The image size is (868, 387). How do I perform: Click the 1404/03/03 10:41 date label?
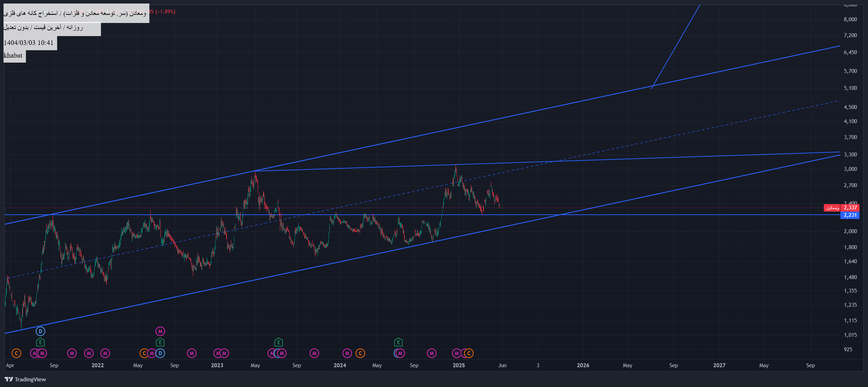pyautogui.click(x=29, y=43)
